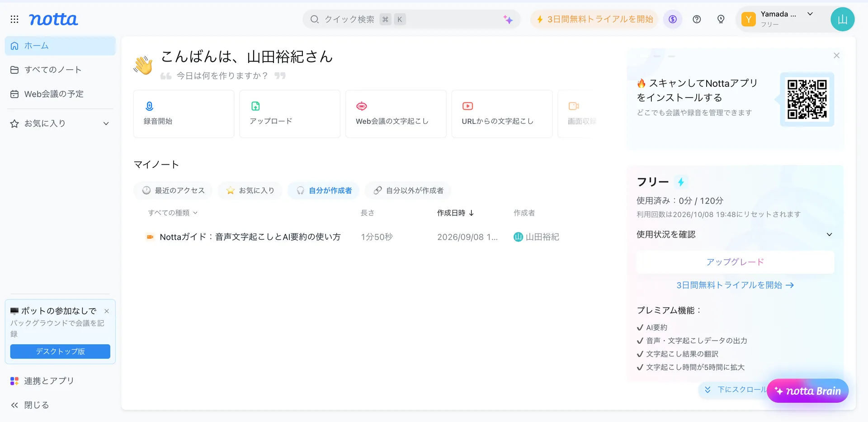The image size is (868, 422).
Task: Select Web会議の文字起こし card
Action: (396, 114)
